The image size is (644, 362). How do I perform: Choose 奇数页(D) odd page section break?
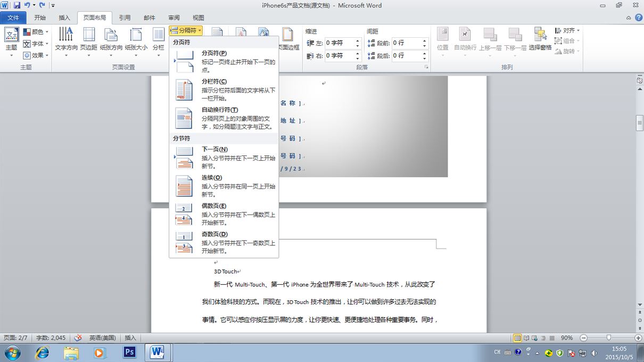tap(224, 242)
